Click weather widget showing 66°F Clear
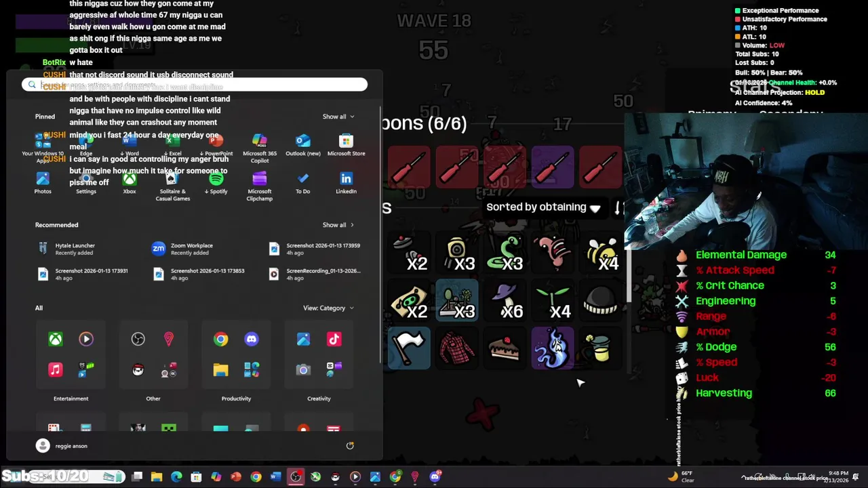The image size is (868, 488). pos(682,476)
